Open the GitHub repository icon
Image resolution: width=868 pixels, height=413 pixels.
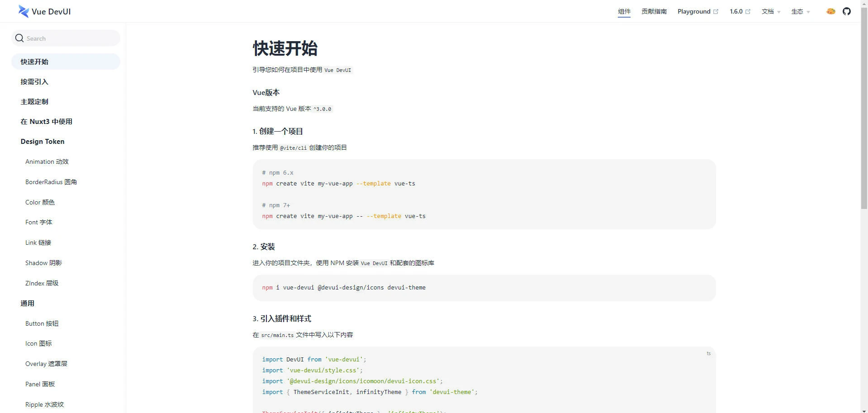coord(847,11)
